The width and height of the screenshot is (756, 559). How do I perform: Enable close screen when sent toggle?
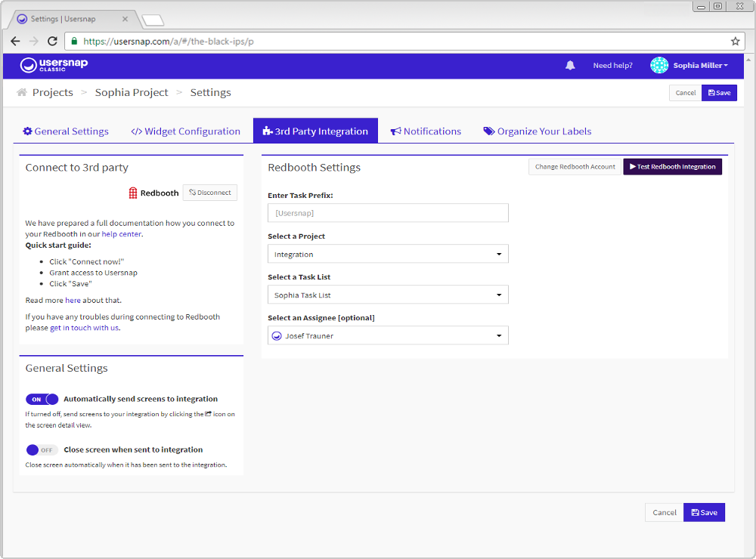(42, 450)
